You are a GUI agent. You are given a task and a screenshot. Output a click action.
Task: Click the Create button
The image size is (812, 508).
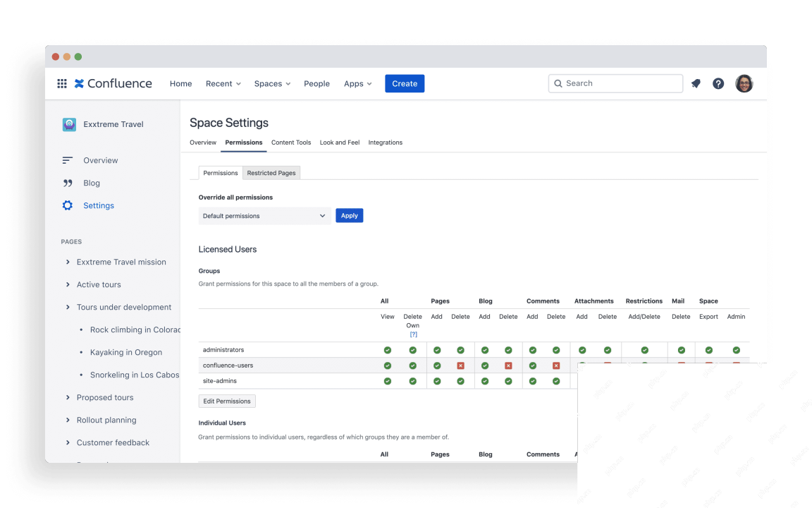pos(405,83)
